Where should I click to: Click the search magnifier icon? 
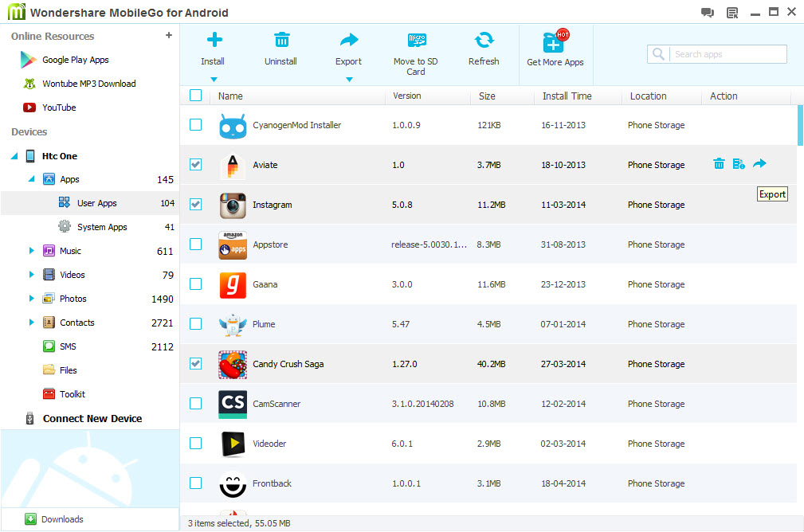[658, 54]
